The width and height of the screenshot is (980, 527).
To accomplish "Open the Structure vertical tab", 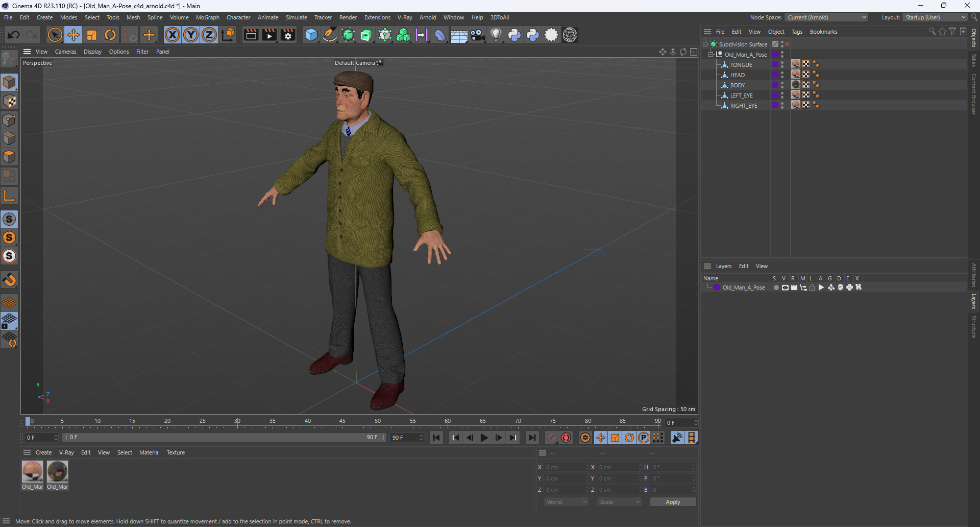I will pos(974,327).
